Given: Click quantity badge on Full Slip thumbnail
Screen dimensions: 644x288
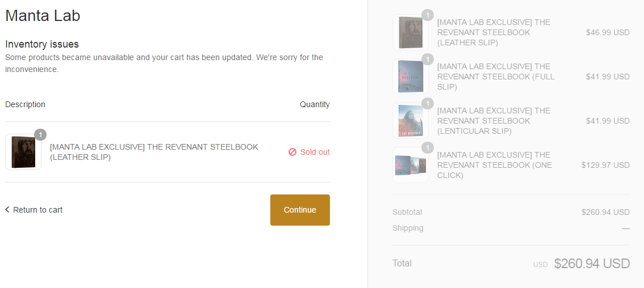Looking at the screenshot, I should [x=428, y=59].
